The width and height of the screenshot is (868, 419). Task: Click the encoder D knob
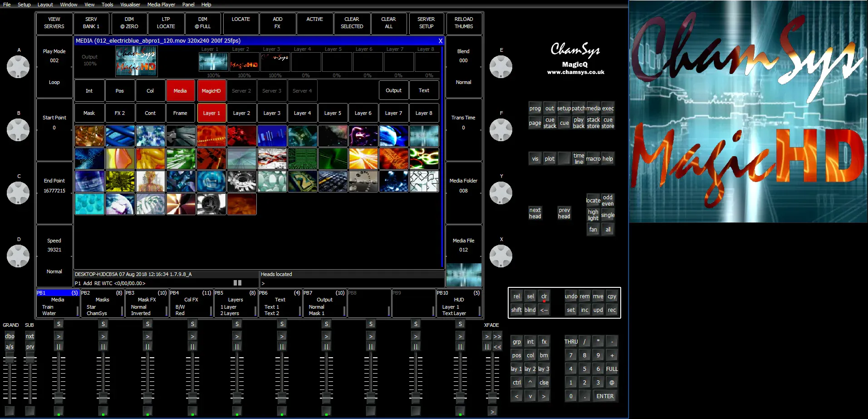[x=18, y=256]
